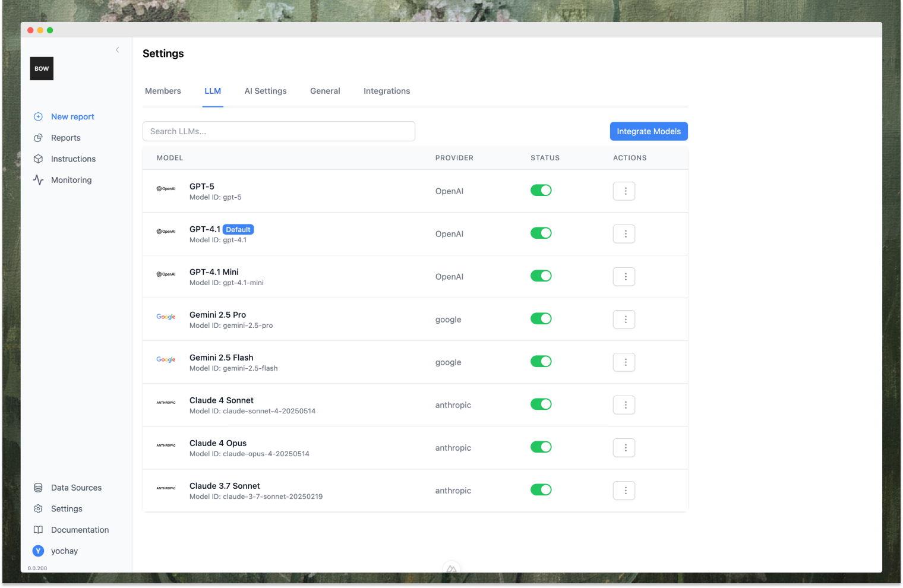Click the Google logo beside Gemini 2.5 Flash

166,360
